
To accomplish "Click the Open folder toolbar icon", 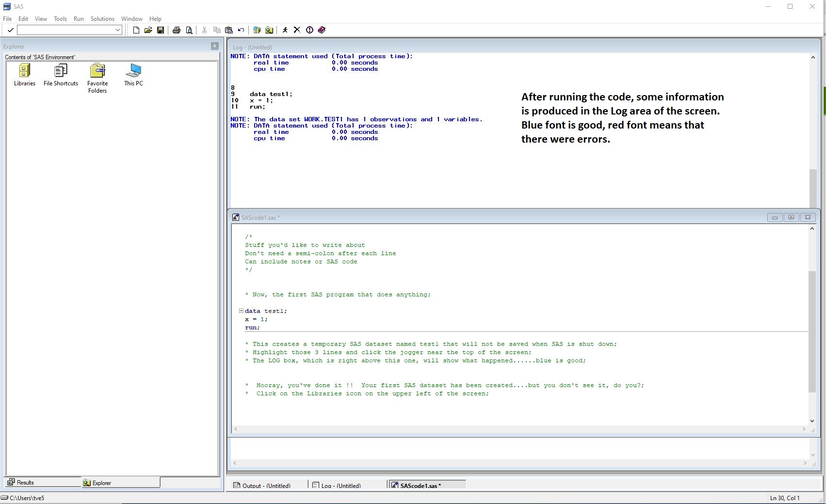I will tap(148, 30).
